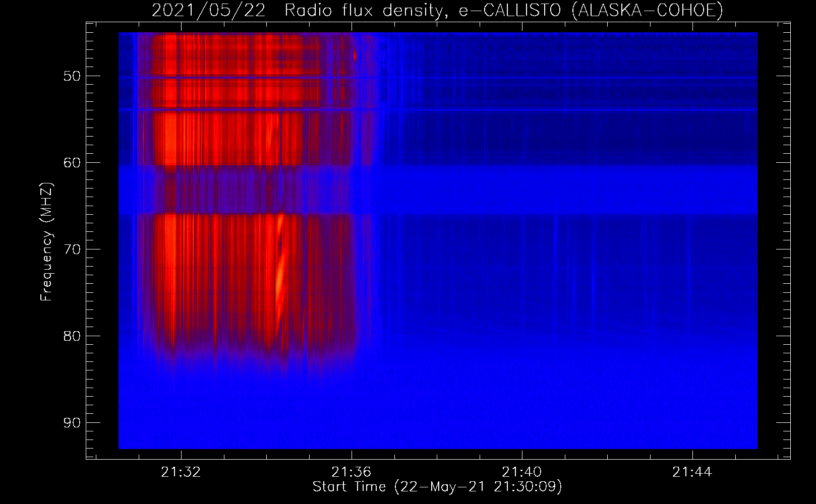Click the 80 frequency tick label
Screen dimensions: 816x504
point(72,336)
